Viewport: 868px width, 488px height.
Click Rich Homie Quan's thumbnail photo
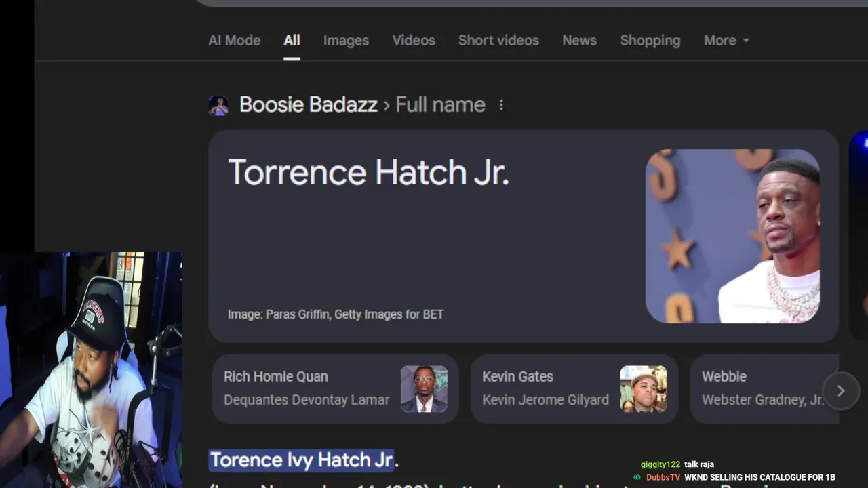pyautogui.click(x=424, y=389)
